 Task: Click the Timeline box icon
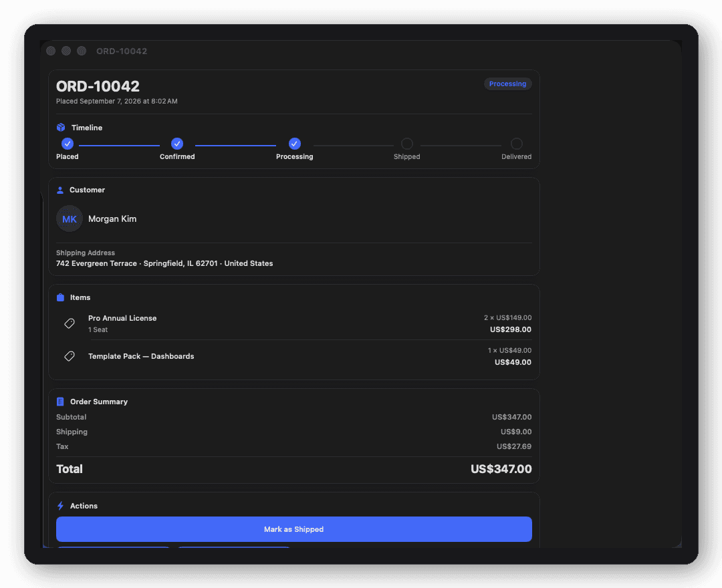click(61, 128)
